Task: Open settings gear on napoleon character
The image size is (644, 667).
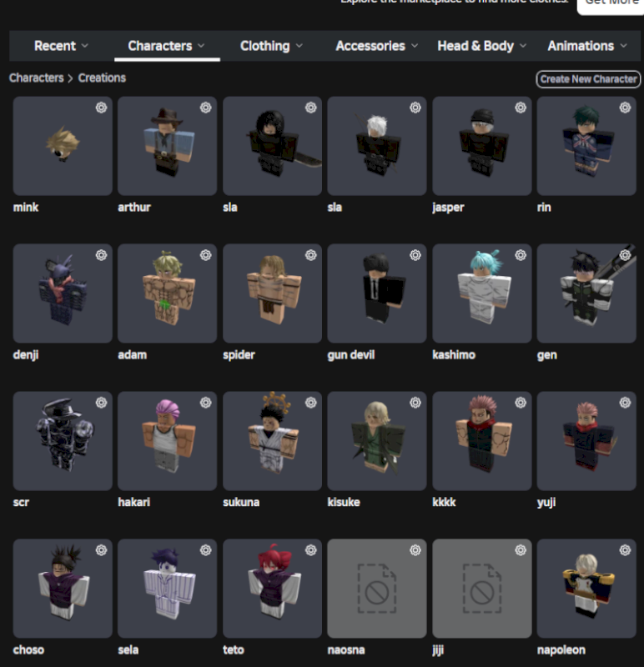Action: (x=625, y=550)
